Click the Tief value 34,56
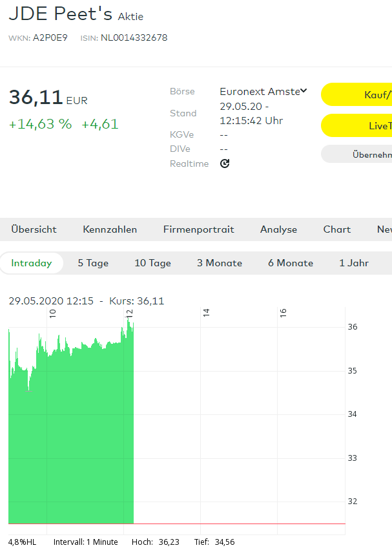This screenshot has height=550, width=392. [x=224, y=542]
